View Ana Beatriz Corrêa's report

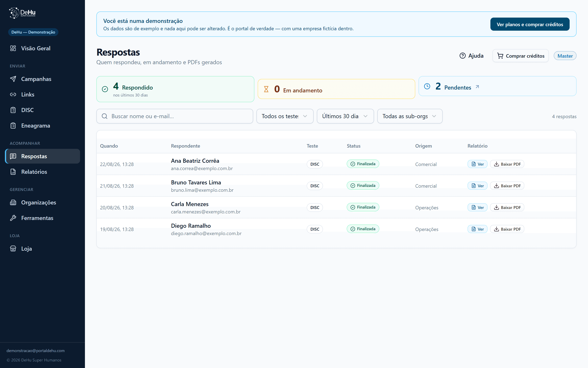pyautogui.click(x=478, y=164)
